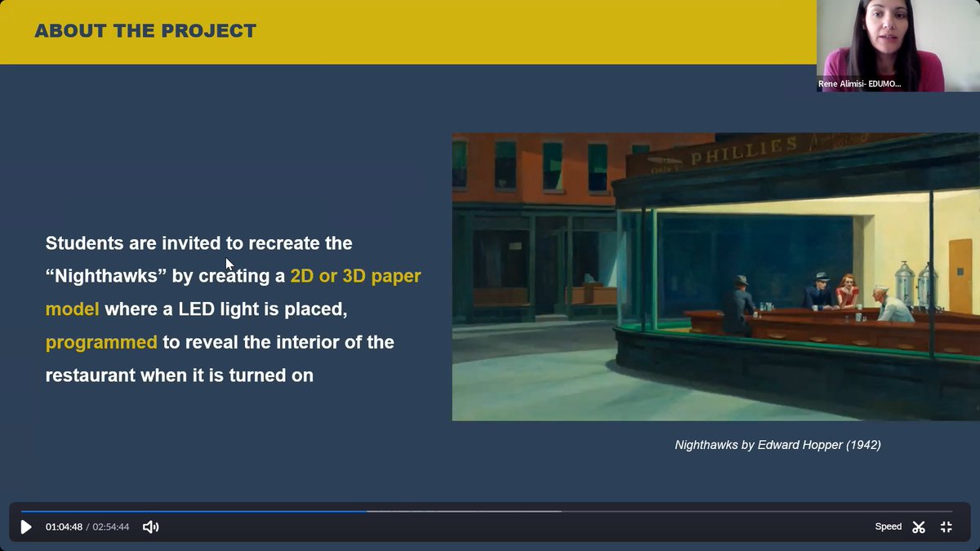Screen dimensions: 980x551
Task: Click the 01:04:48 current time display
Action: click(64, 527)
